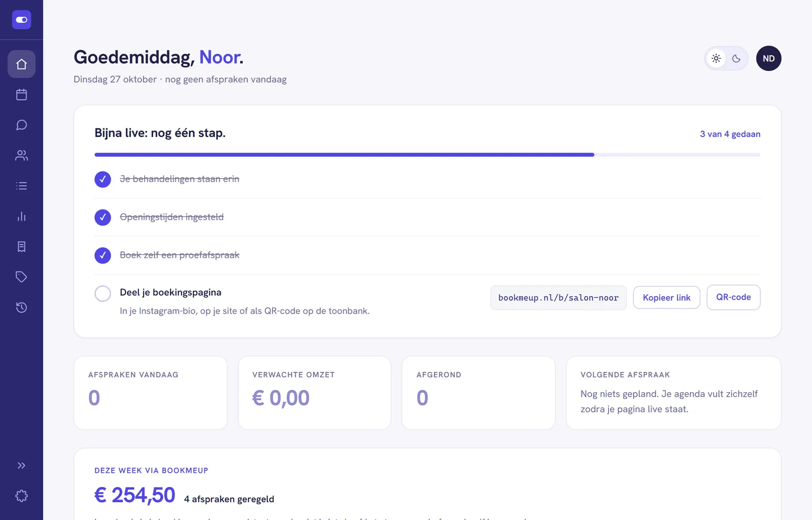Open the receipt invoices icon
812x520 pixels.
point(21,247)
